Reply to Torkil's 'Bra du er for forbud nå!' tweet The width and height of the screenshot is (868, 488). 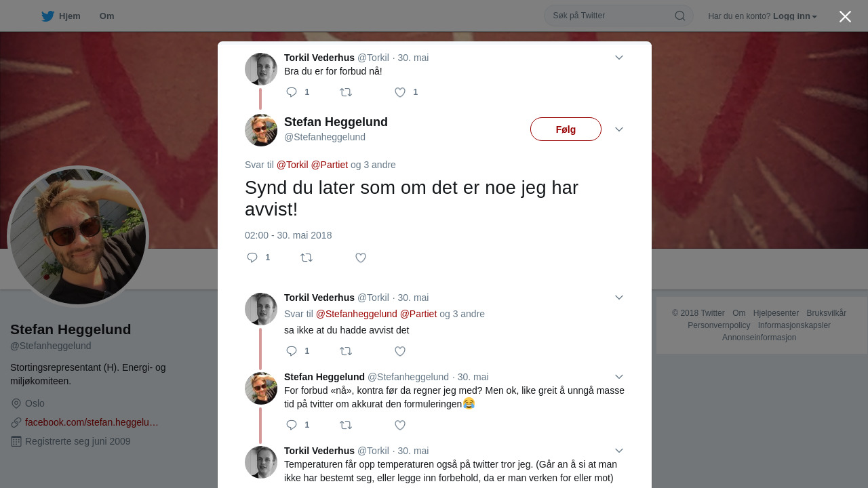tap(292, 92)
